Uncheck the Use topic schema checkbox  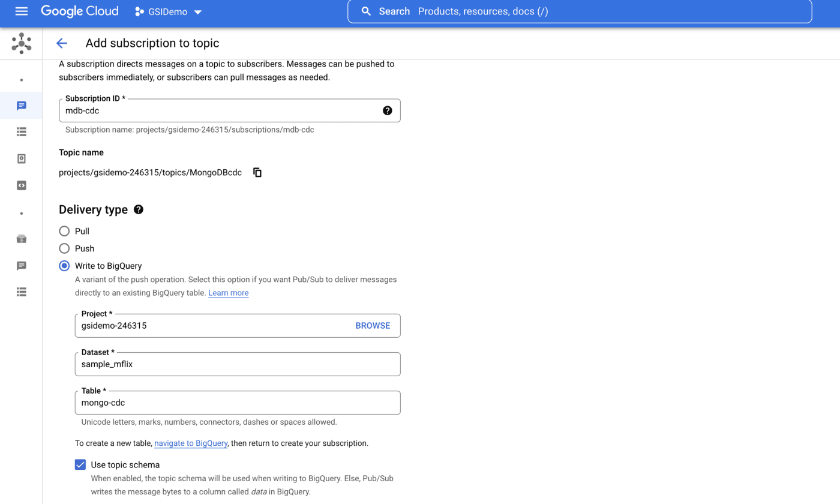(80, 465)
